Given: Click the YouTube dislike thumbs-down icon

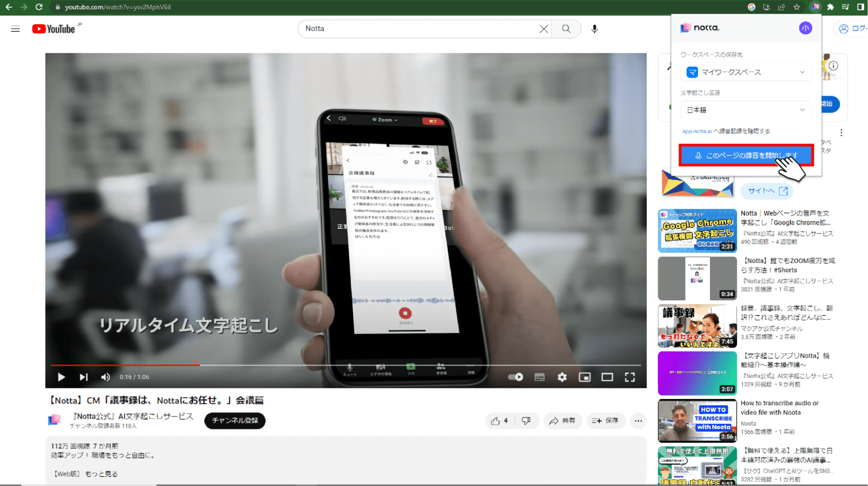Looking at the screenshot, I should [x=526, y=420].
